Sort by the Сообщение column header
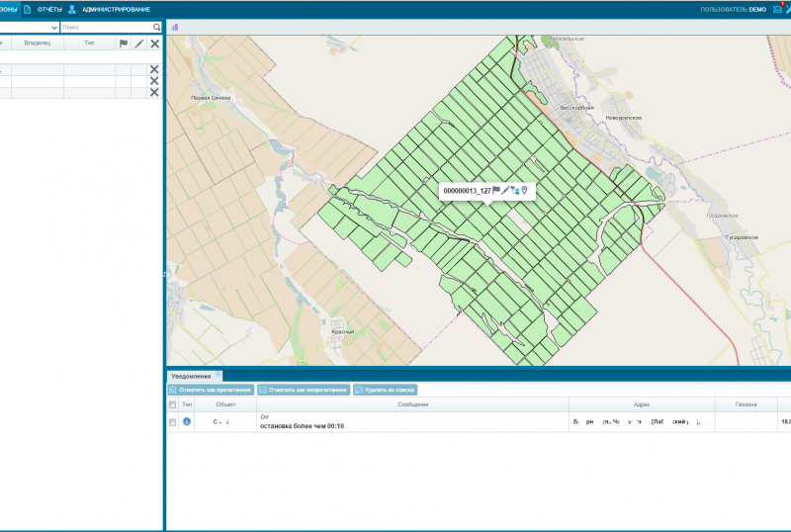Screen dimensions: 791x532 (412, 404)
